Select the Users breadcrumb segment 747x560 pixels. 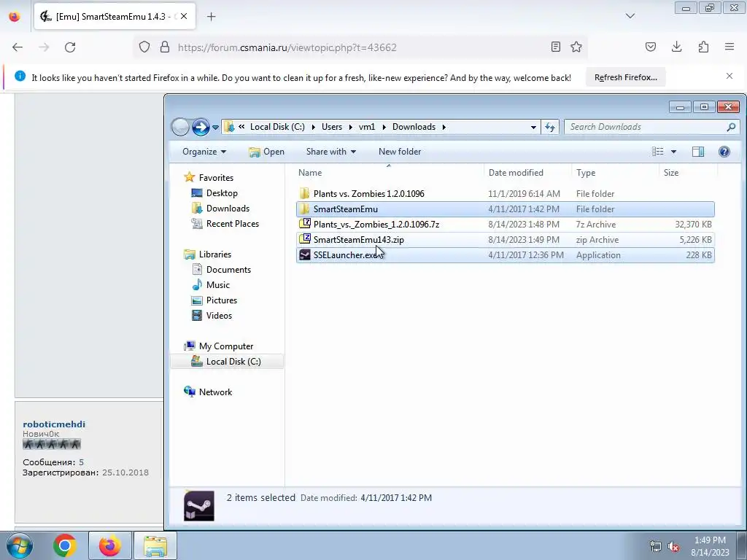click(x=332, y=127)
